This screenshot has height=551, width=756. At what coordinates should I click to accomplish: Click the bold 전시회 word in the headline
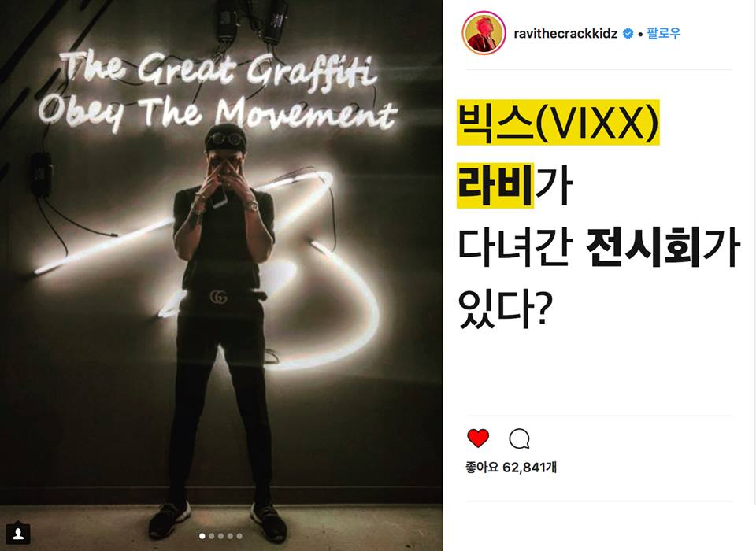pyautogui.click(x=644, y=248)
